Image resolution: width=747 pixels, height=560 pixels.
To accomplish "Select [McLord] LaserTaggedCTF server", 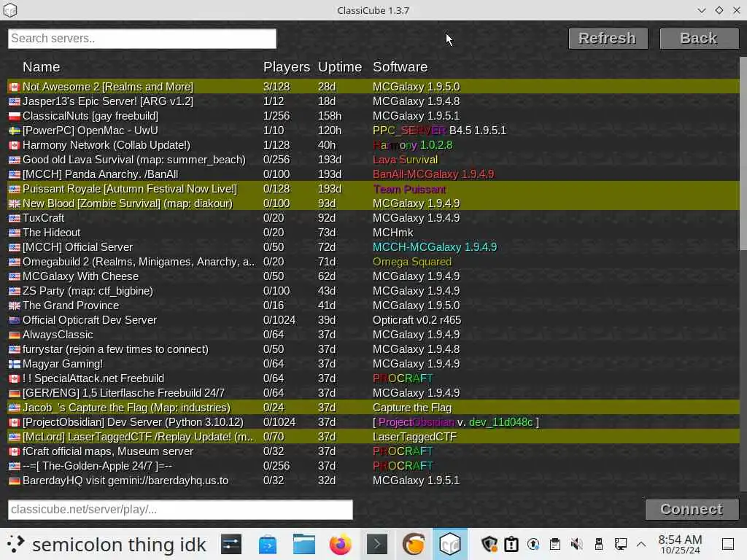I will click(373, 437).
